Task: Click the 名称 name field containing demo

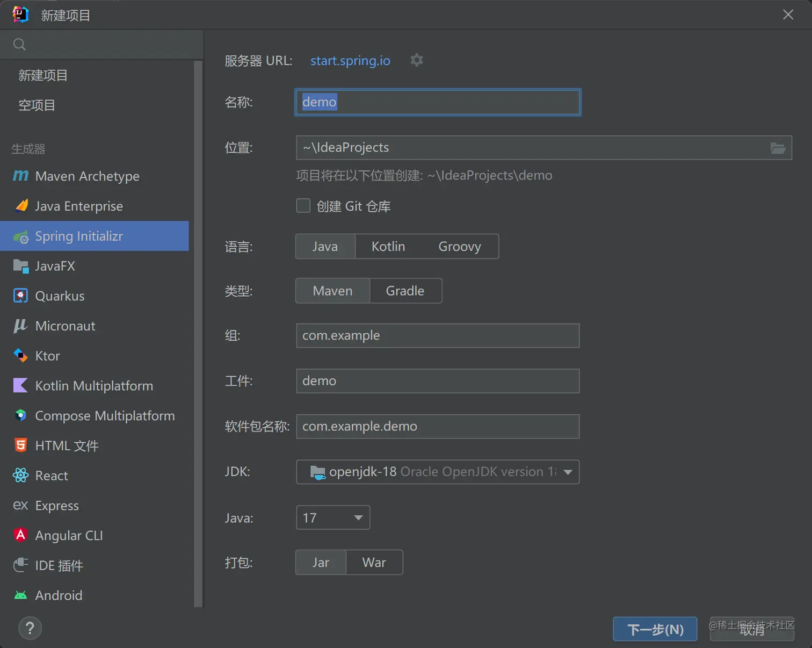Action: coord(438,102)
